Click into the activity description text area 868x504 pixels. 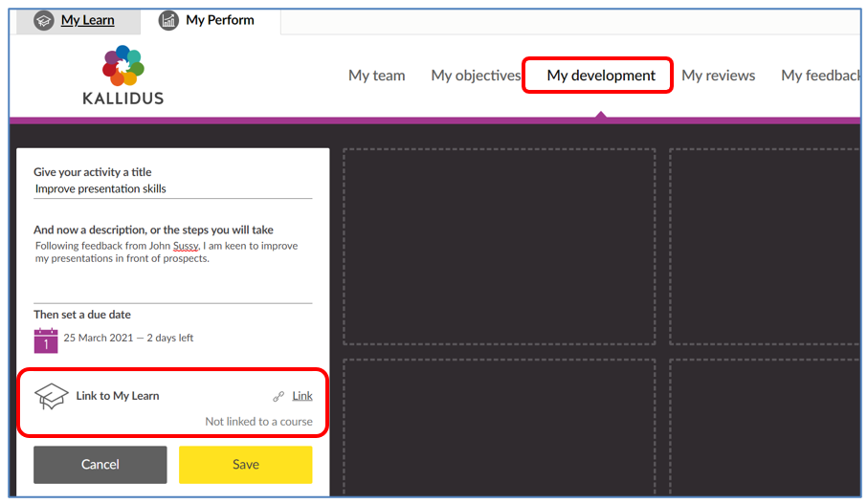(172, 268)
